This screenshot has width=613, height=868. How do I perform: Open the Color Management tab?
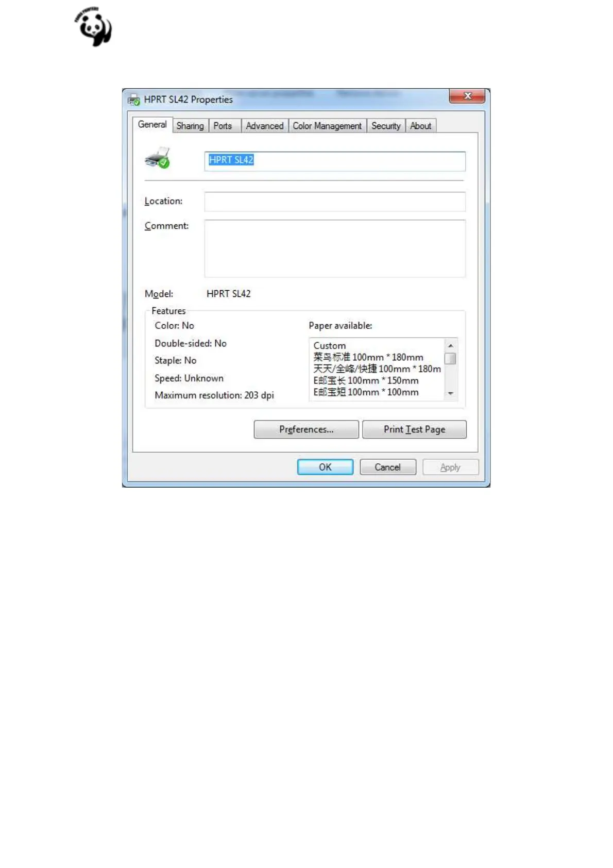pyautogui.click(x=327, y=126)
